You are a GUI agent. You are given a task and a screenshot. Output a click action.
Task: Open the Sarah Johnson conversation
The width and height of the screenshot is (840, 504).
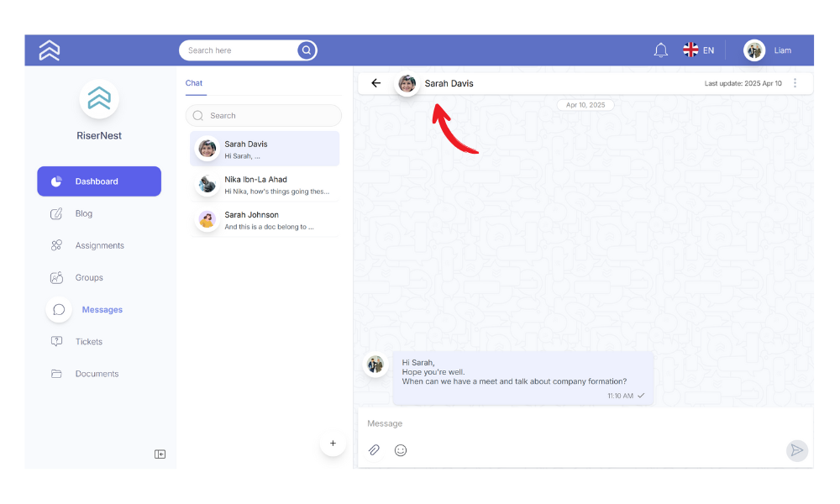point(265,219)
